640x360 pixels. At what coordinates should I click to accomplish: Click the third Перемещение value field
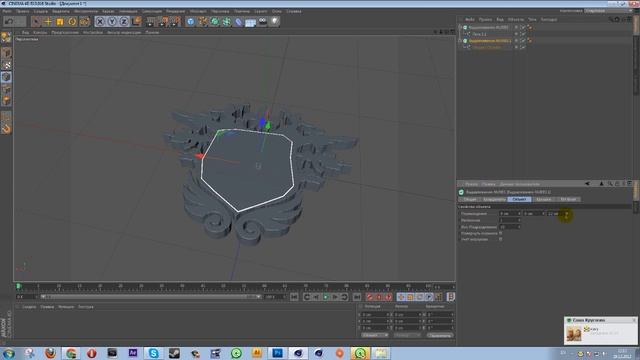click(x=557, y=213)
